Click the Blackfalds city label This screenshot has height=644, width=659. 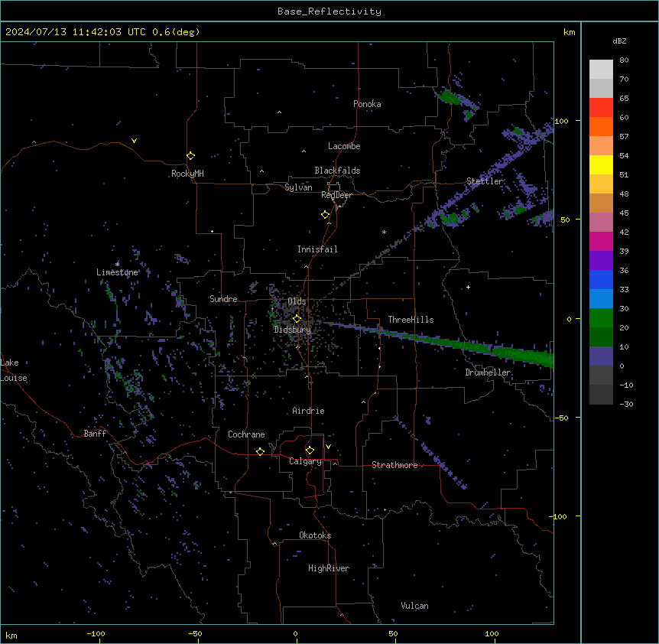tap(337, 171)
